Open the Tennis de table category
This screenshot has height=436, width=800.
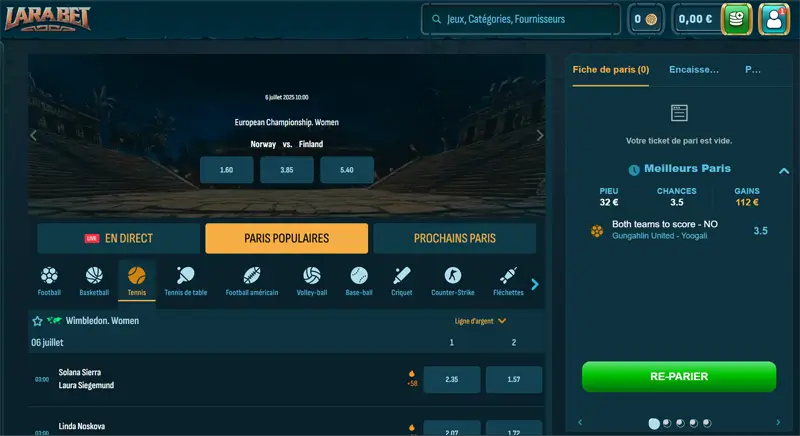point(186,280)
